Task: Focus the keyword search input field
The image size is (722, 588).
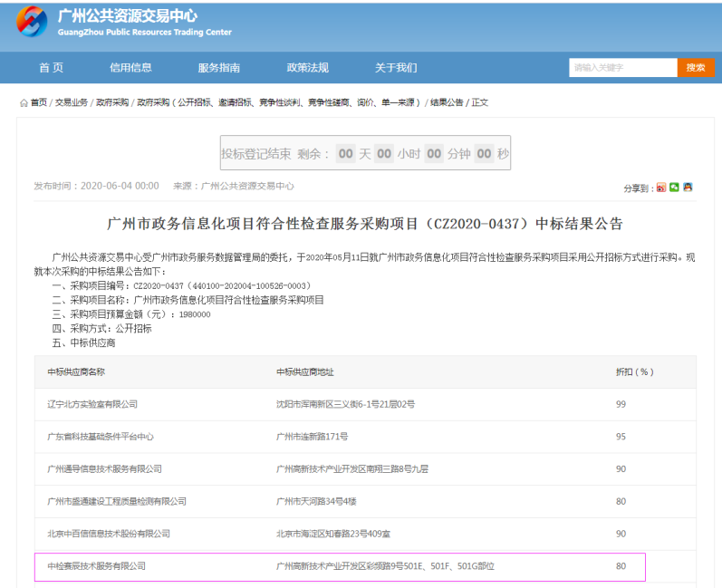Action: (623, 68)
